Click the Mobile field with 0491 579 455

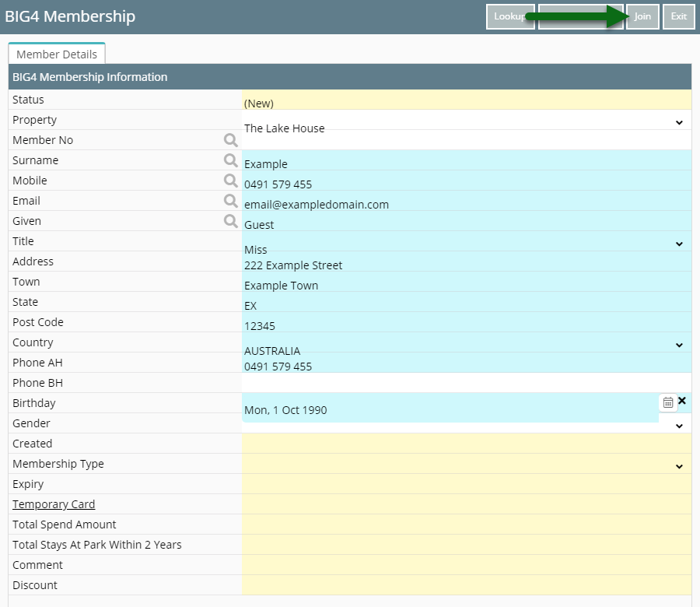coord(467,181)
